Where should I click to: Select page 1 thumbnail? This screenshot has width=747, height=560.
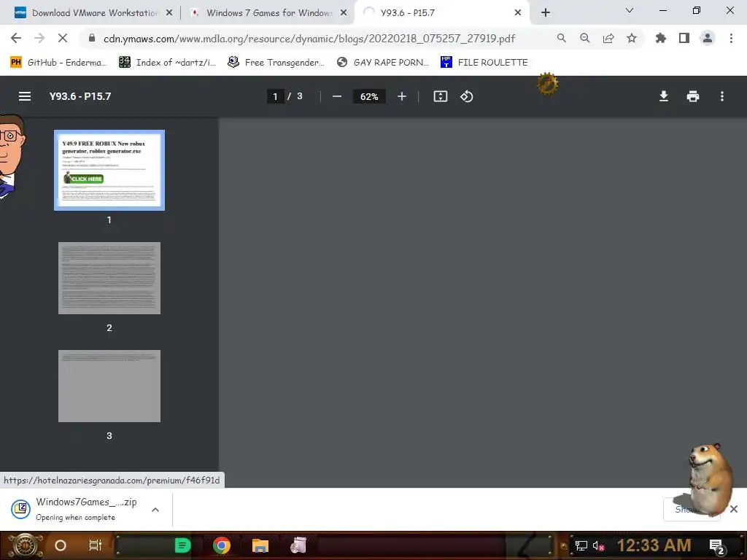click(109, 170)
